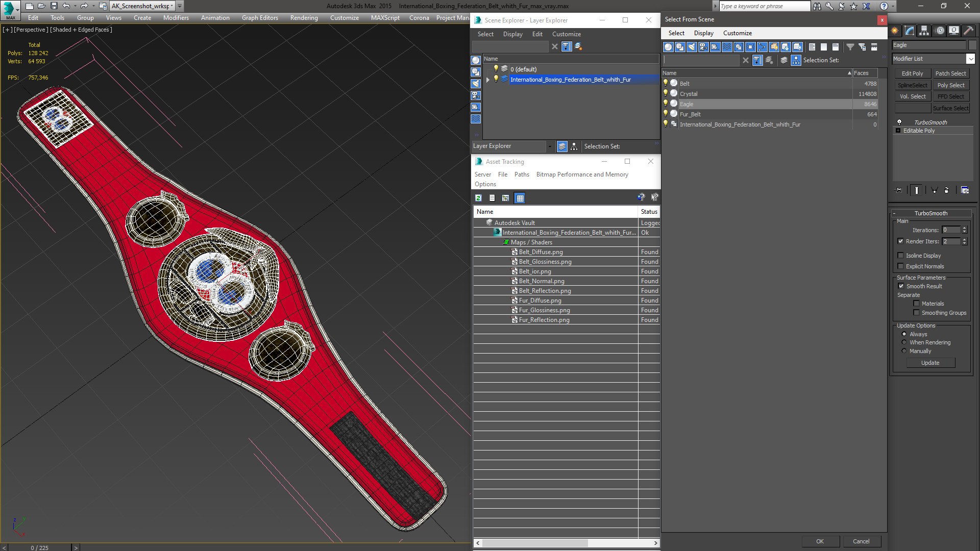The width and height of the screenshot is (980, 551).
Task: Toggle 0 (default) layer lightbulb visibility
Action: point(496,69)
